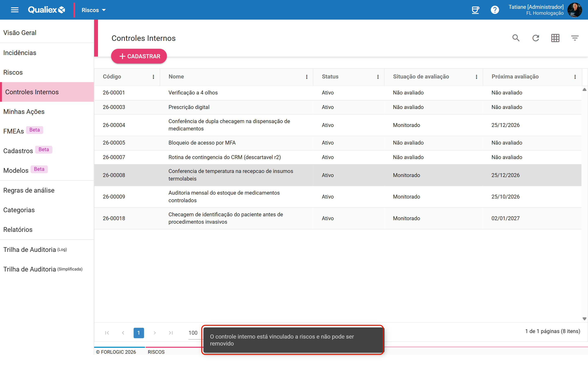
Task: Select page 1 in pagination
Action: [x=139, y=333]
